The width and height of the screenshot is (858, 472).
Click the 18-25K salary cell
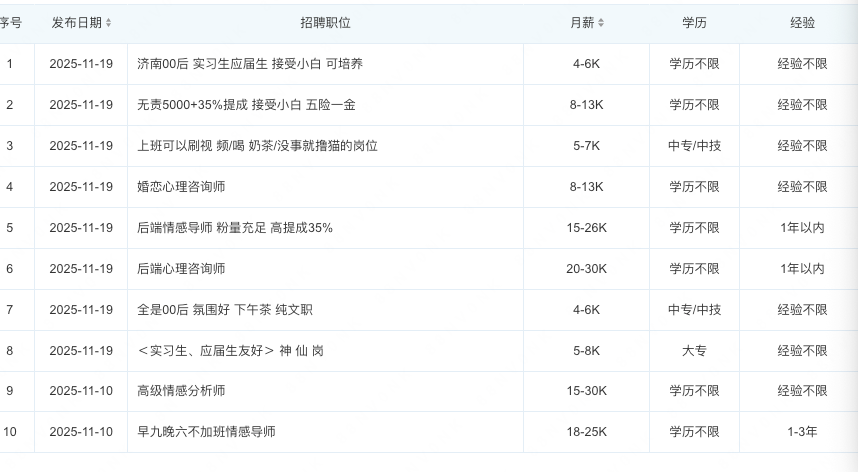(x=586, y=432)
